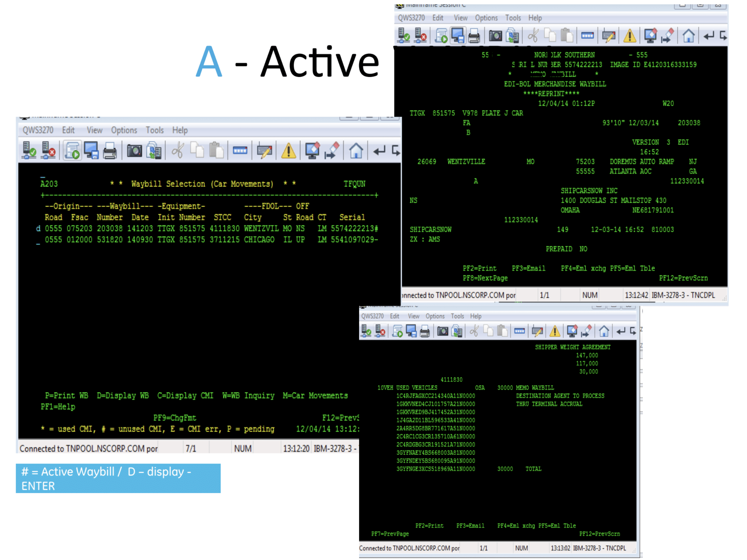Click camera screenshot icon in Waybill Selection window
747x560 pixels.
tap(134, 151)
